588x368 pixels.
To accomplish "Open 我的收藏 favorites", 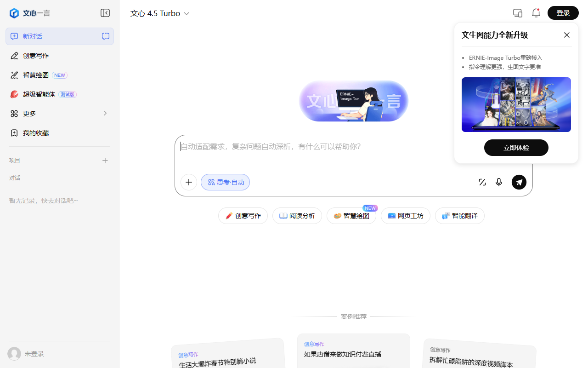I will click(36, 132).
